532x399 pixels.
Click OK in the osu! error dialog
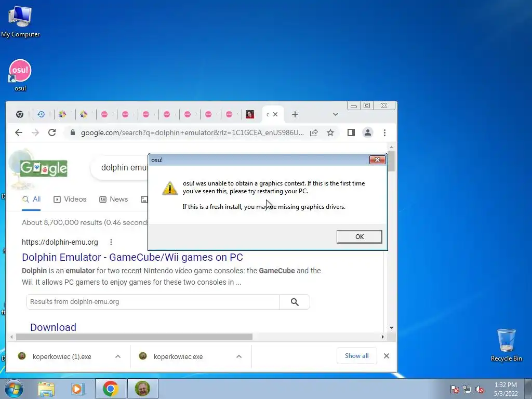tap(359, 236)
